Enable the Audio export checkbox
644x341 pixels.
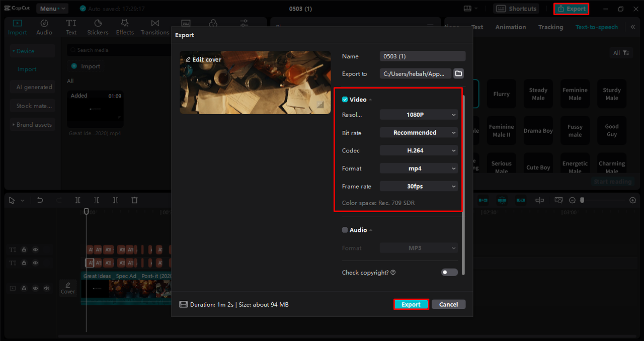(x=345, y=230)
